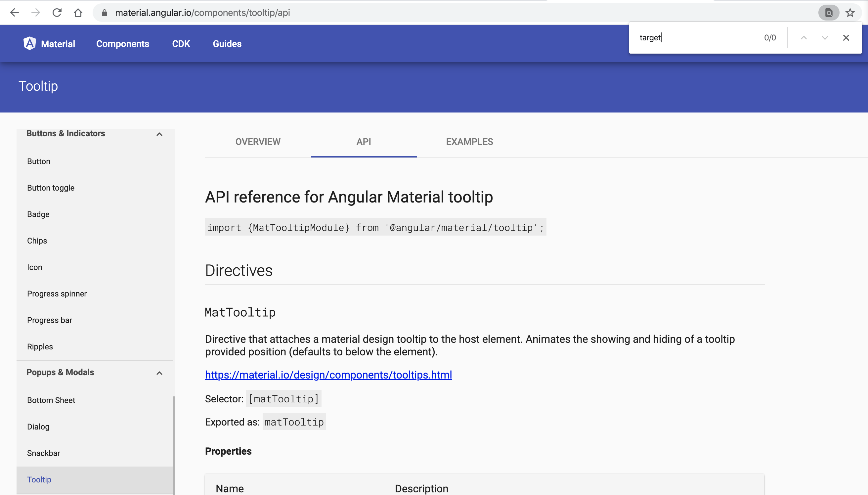Open Chips in the sidebar

95,241
